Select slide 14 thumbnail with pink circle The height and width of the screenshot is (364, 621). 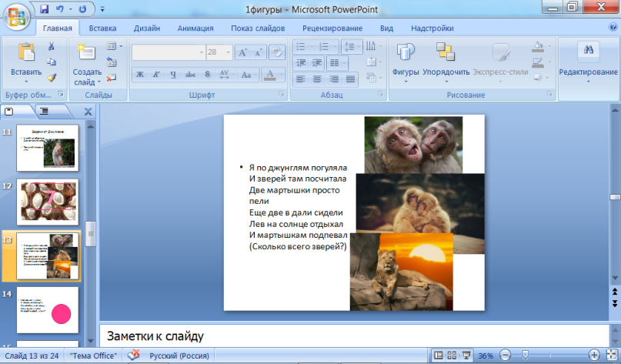(48, 310)
